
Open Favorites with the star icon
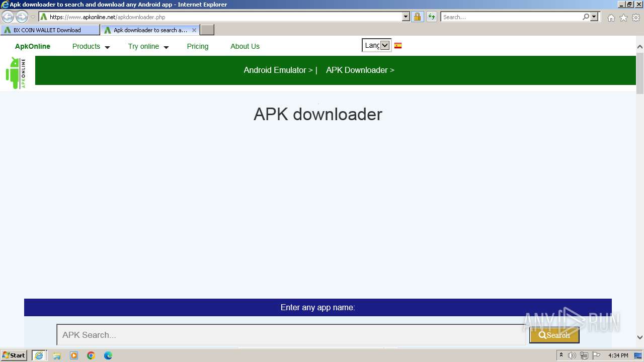point(623,18)
